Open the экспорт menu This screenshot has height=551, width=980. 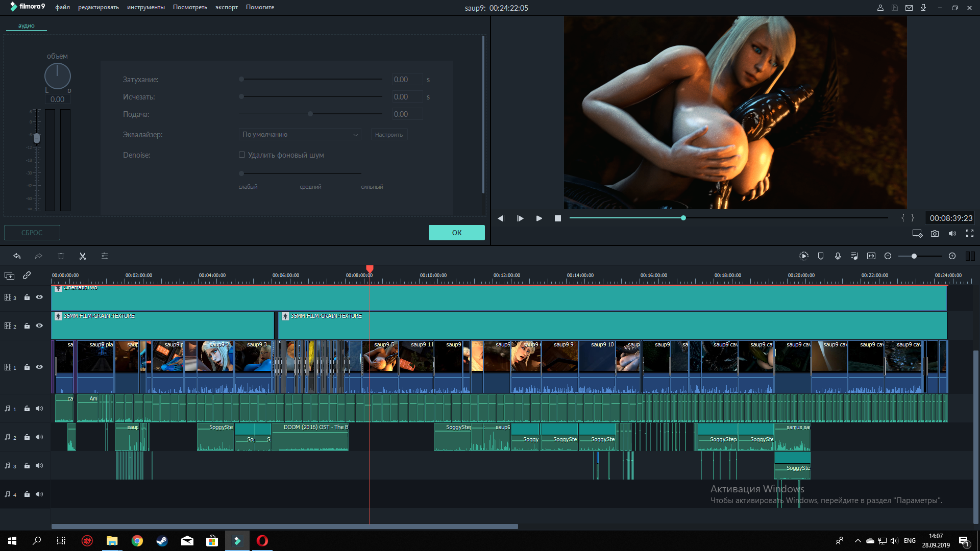[227, 7]
